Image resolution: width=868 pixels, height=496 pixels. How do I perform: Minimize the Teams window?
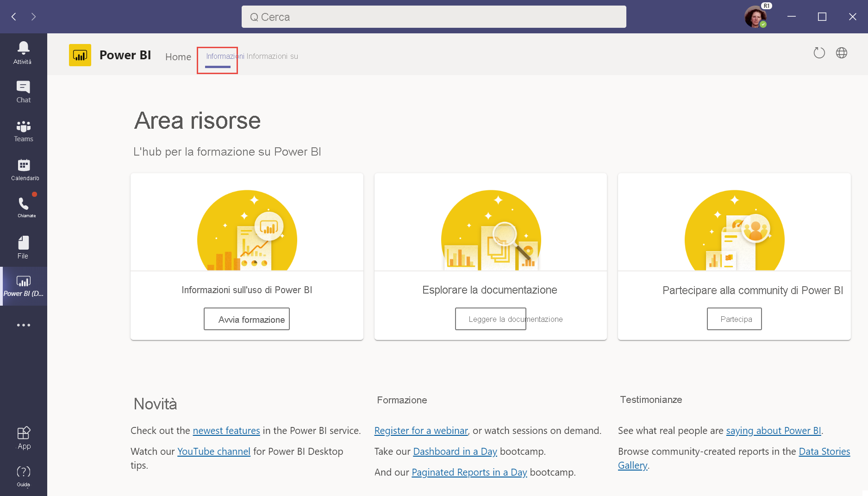click(792, 17)
